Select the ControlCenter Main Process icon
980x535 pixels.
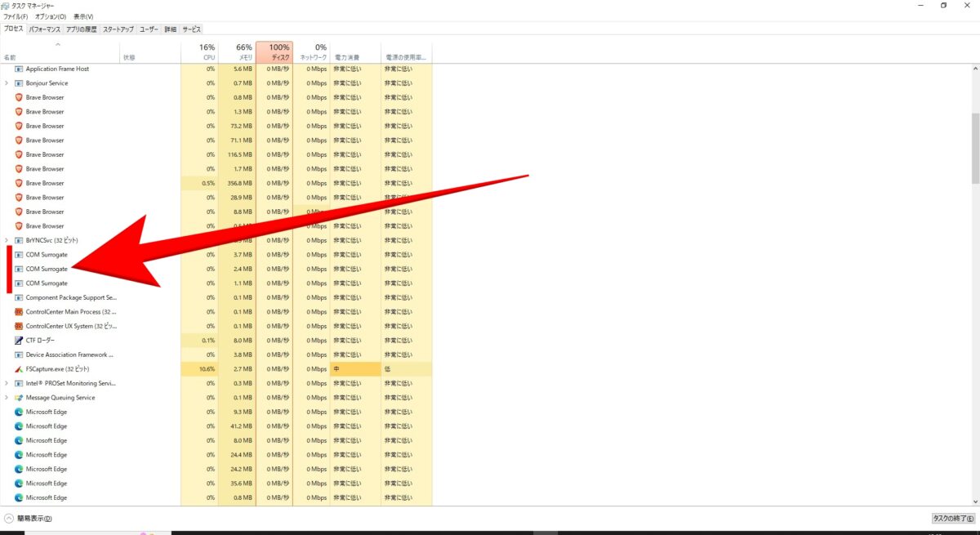(x=19, y=312)
